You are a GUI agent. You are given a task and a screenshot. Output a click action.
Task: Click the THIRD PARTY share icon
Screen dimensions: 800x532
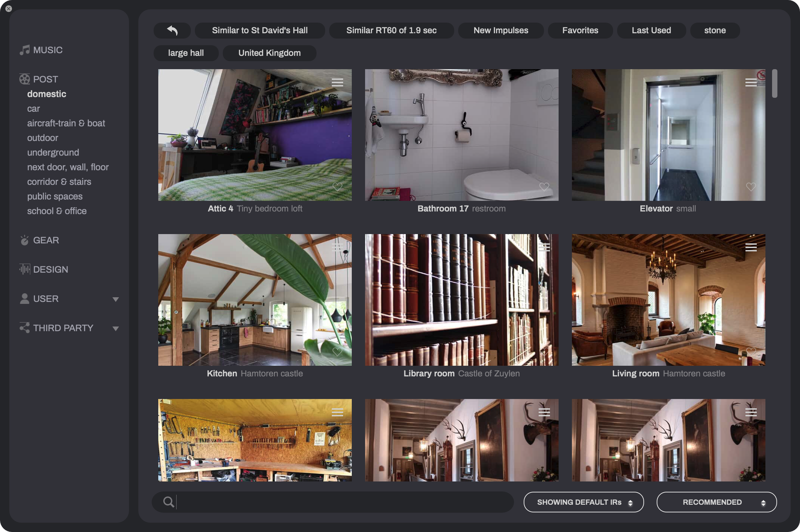click(x=24, y=328)
